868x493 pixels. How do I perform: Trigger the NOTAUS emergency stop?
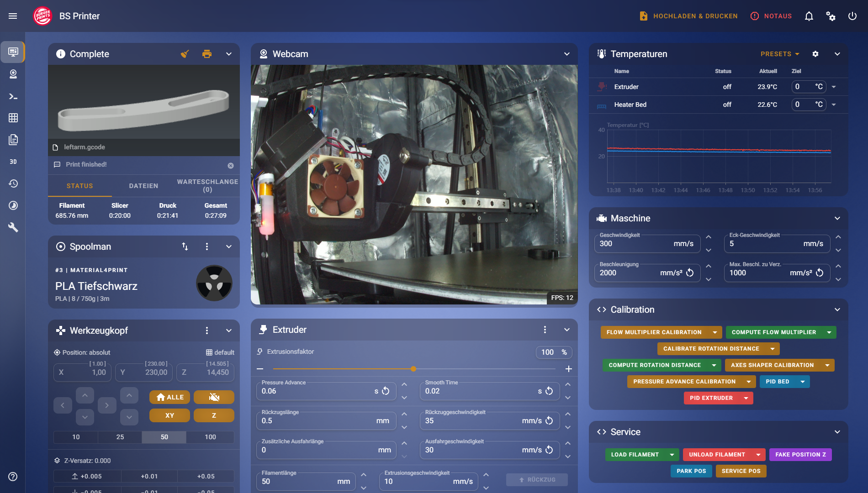point(771,16)
